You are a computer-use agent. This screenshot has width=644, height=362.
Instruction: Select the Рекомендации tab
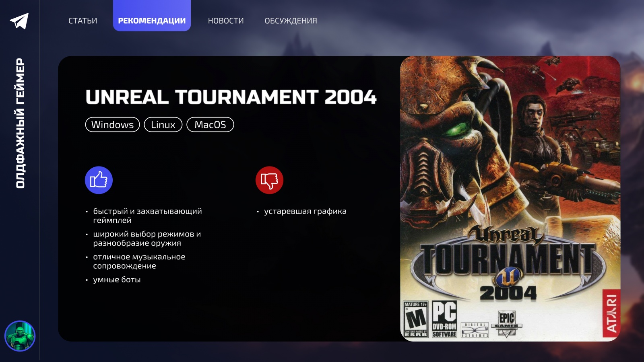coord(152,16)
